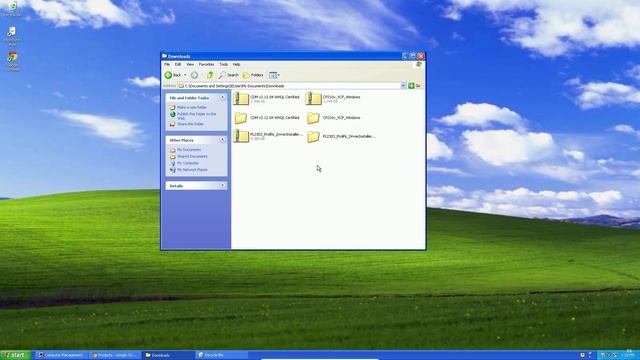Image resolution: width=640 pixels, height=360 pixels.
Task: Expand the Details panel chevron
Action: pos(222,186)
